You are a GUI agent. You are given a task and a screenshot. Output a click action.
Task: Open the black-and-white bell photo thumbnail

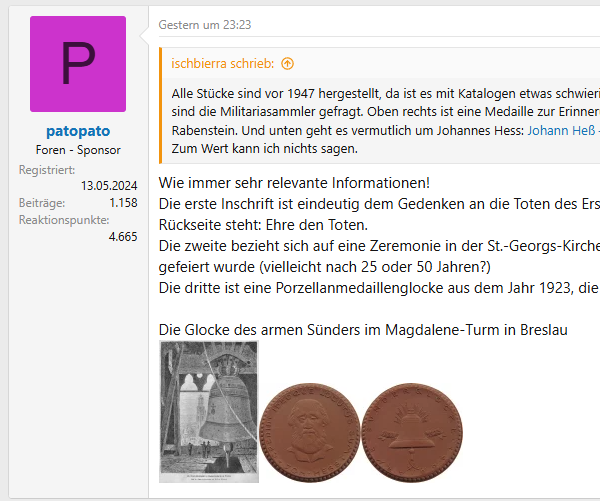208,411
